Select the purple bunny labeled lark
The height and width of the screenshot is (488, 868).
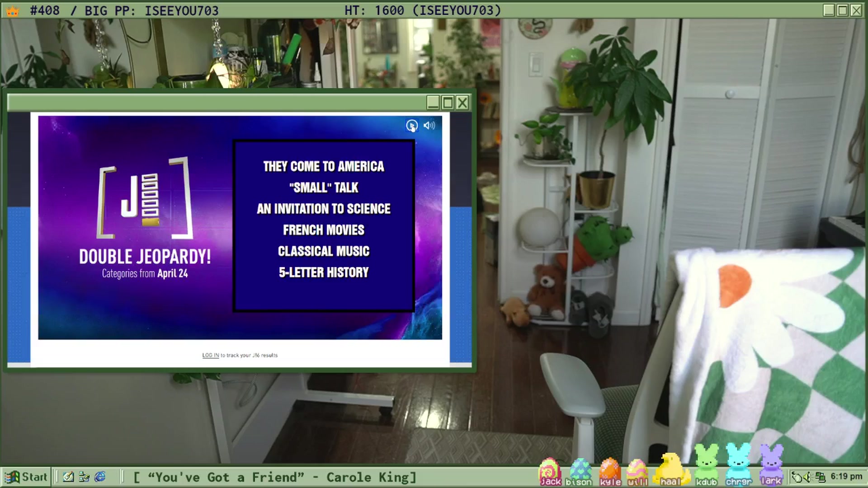tap(771, 465)
